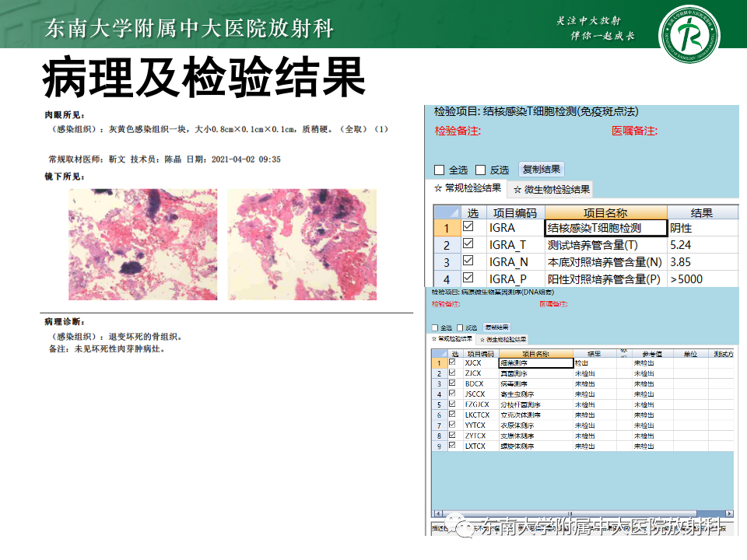The width and height of the screenshot is (747, 560).
Task: Uncheck the JSCCX row checkbox
Action: 452,394
